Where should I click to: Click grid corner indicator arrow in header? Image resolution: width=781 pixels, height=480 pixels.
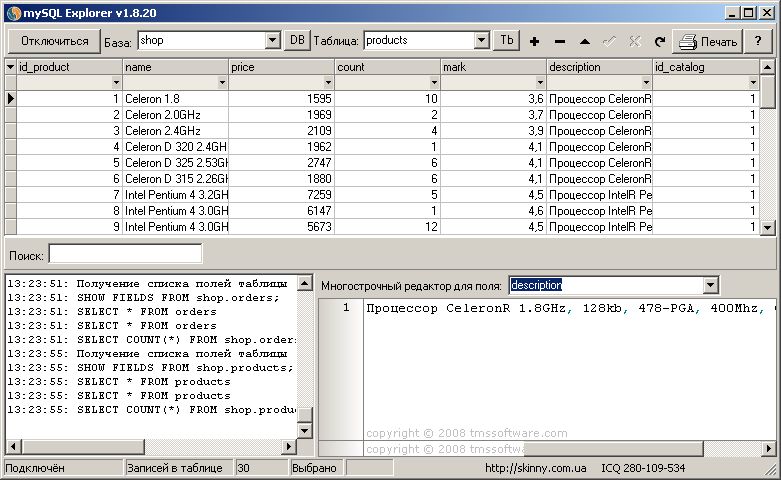[x=10, y=67]
